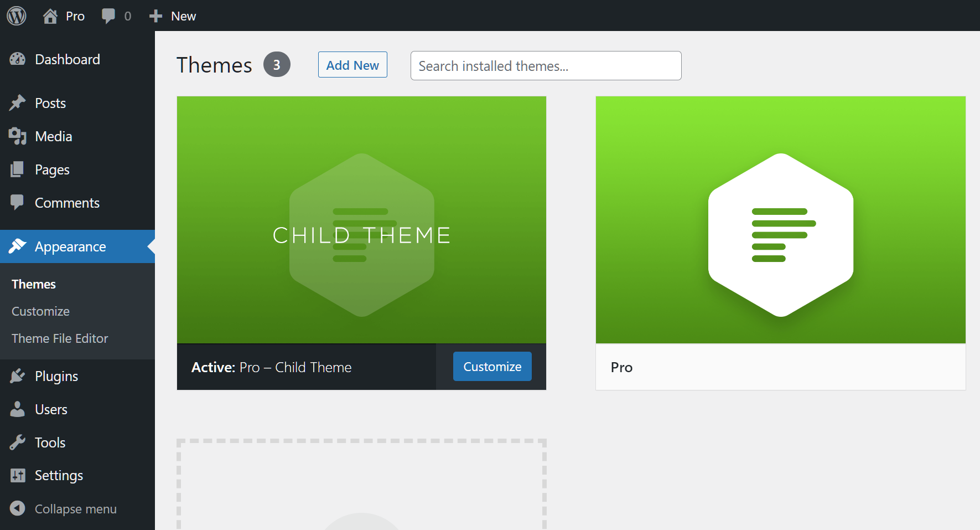Viewport: 980px width, 530px height.
Task: Click the Appearance paintbrush icon
Action: [x=18, y=246]
